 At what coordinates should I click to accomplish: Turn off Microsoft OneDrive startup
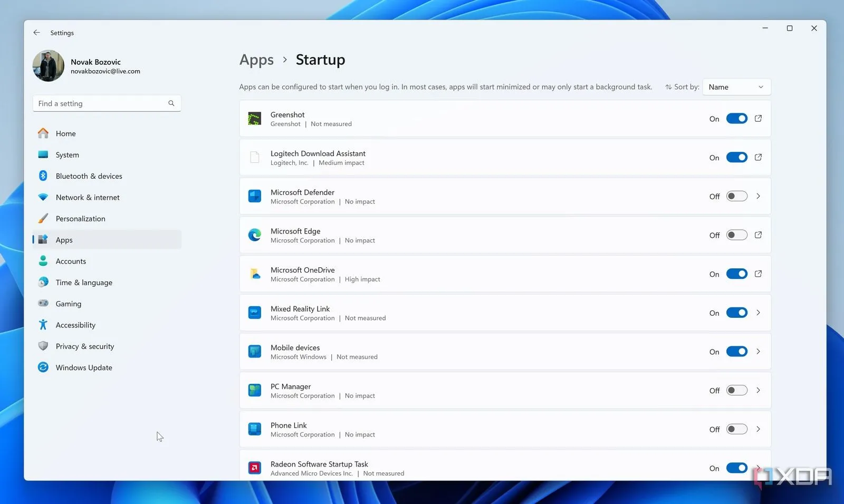tap(736, 274)
